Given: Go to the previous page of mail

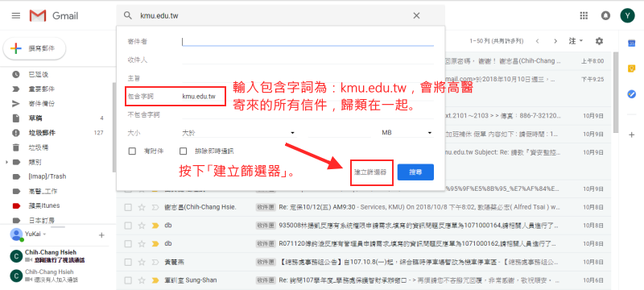Looking at the screenshot, I should tap(537, 41).
